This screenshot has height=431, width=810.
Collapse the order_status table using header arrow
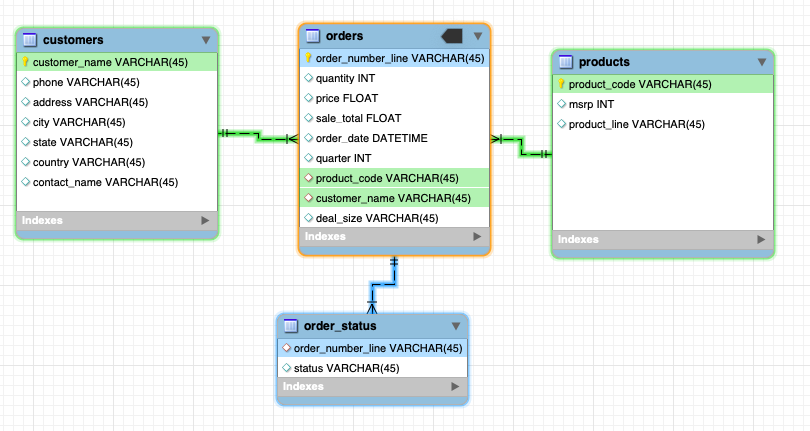pyautogui.click(x=456, y=326)
